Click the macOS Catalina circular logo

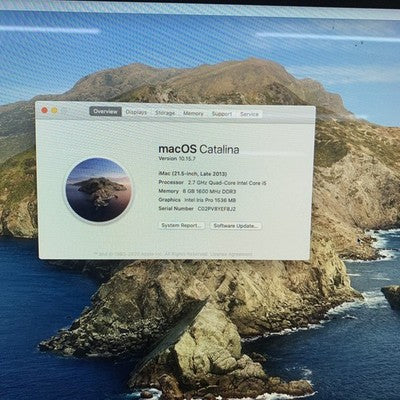[x=98, y=190]
